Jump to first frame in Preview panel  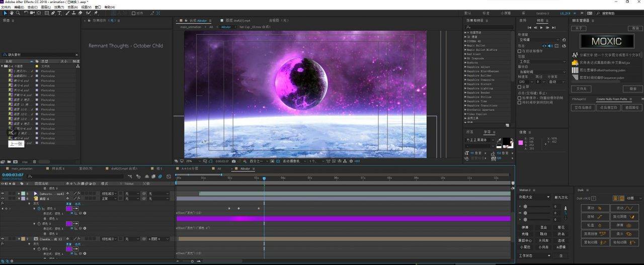click(529, 28)
